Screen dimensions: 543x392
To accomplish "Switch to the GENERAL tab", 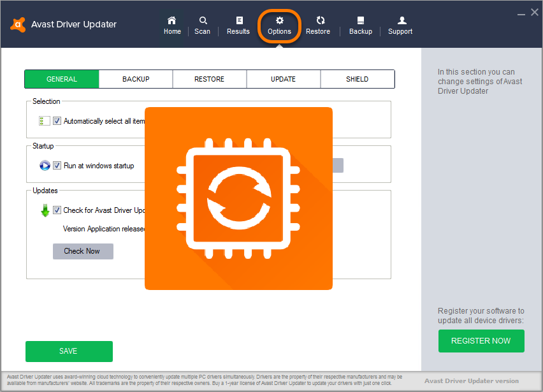I will pos(62,79).
